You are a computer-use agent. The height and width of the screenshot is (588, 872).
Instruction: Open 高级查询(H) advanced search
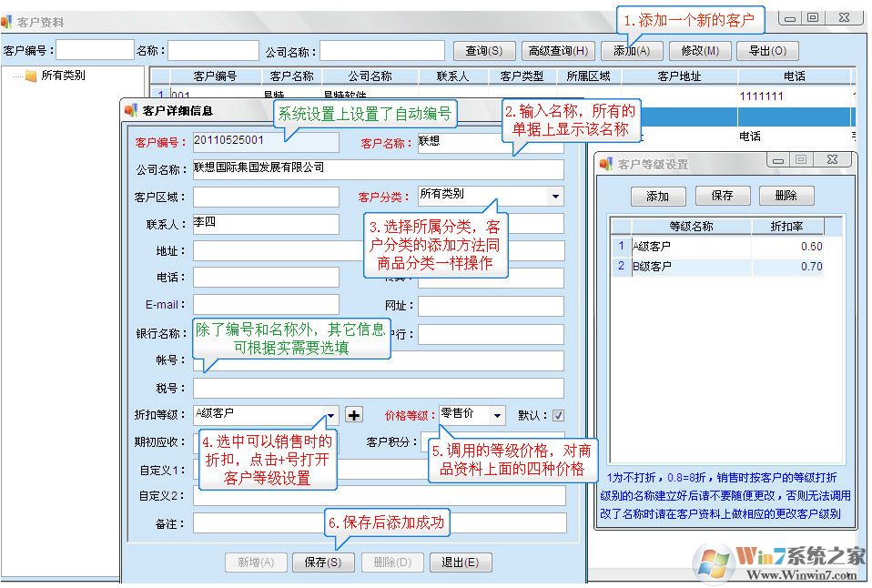pos(559,50)
